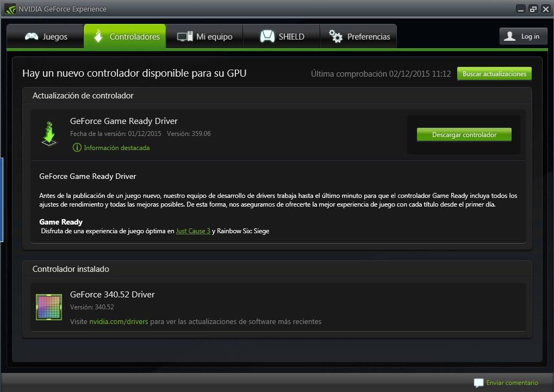
Task: Click the Log in button
Action: coord(523,36)
